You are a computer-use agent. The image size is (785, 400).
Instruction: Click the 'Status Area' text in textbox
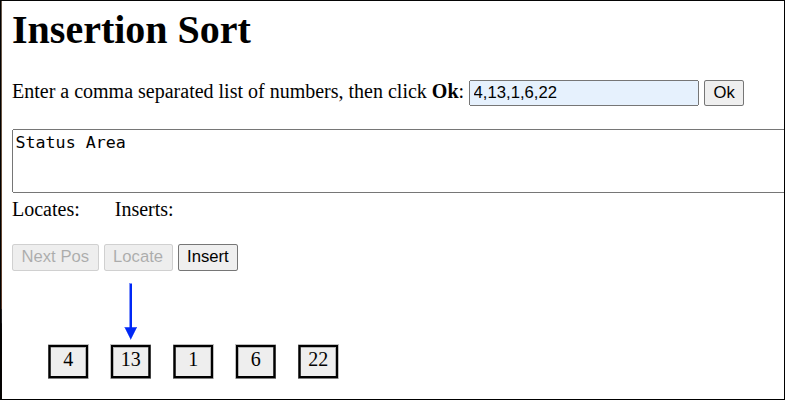pyautogui.click(x=70, y=143)
